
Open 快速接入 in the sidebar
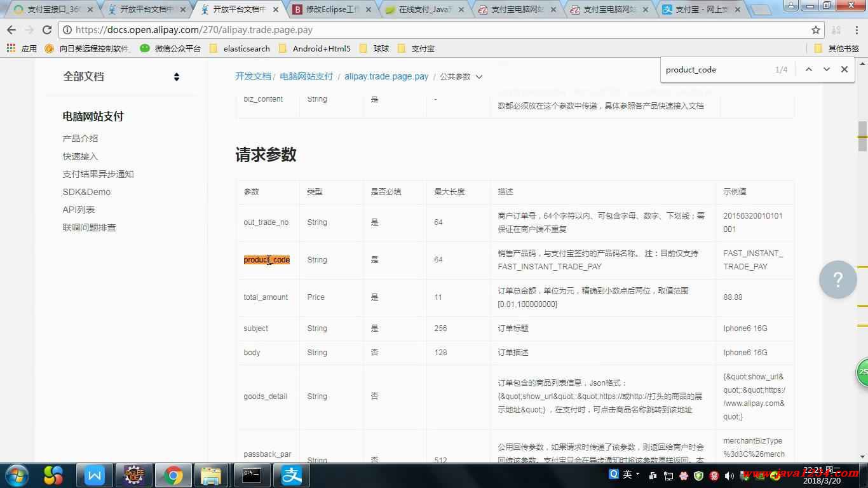tap(80, 156)
